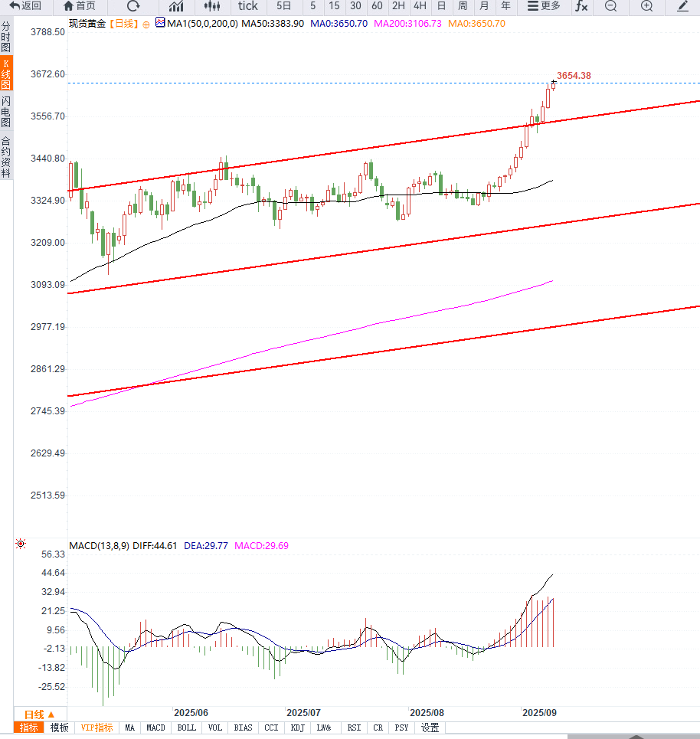Open the fx formula indicator tool
Screen dimensions: 700x739
pos(582,6)
